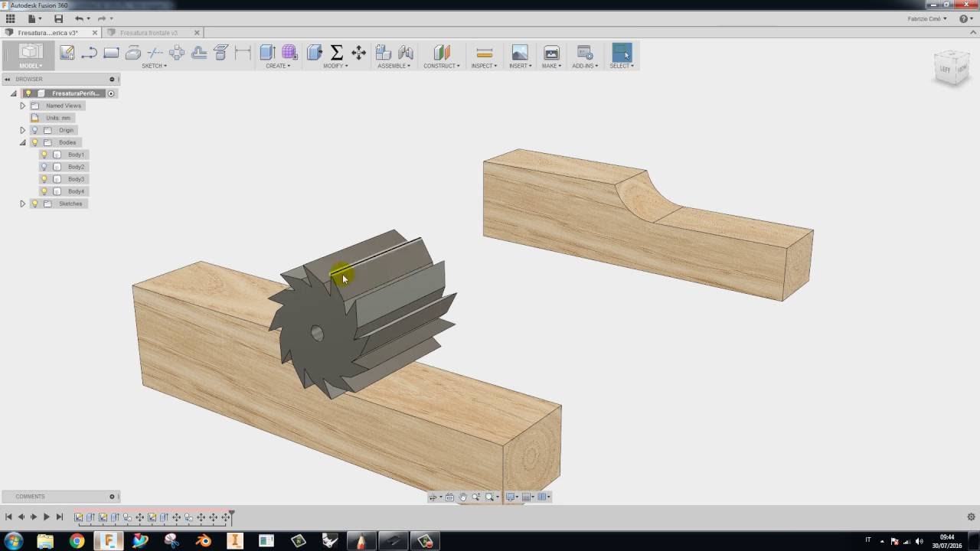Open the Help question mark menu
The image size is (980, 551).
click(965, 18)
